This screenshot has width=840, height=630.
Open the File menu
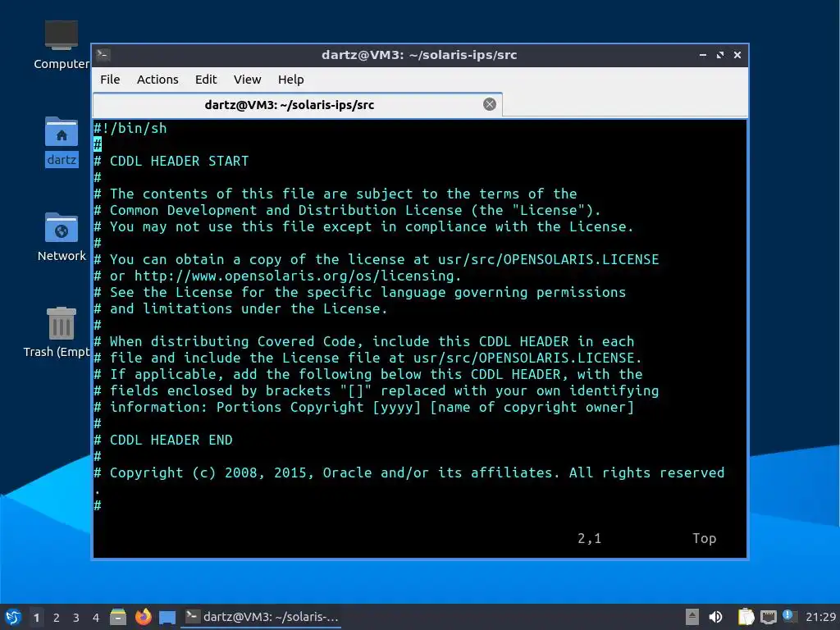[x=110, y=80]
